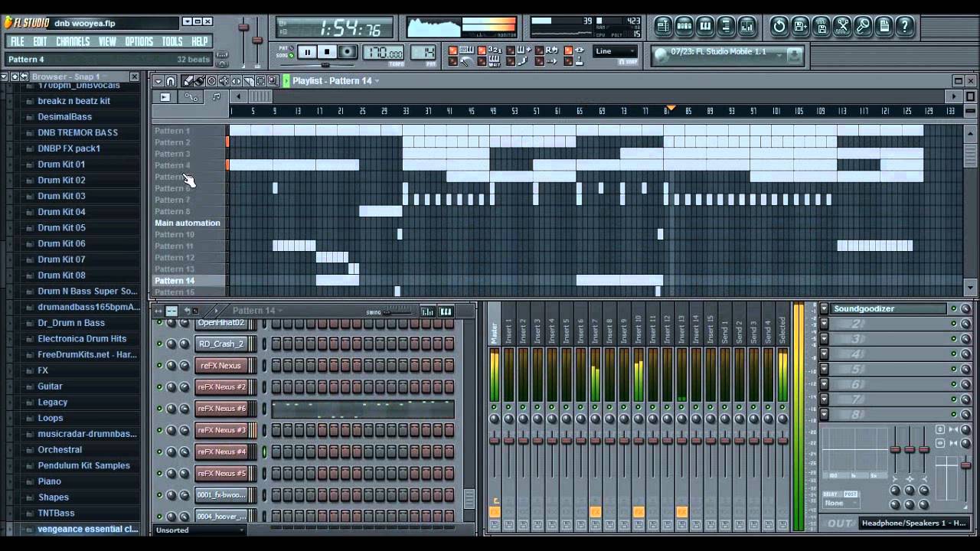Screen dimensions: 980x551
Task: Click the save new version icon
Action: pos(800,26)
